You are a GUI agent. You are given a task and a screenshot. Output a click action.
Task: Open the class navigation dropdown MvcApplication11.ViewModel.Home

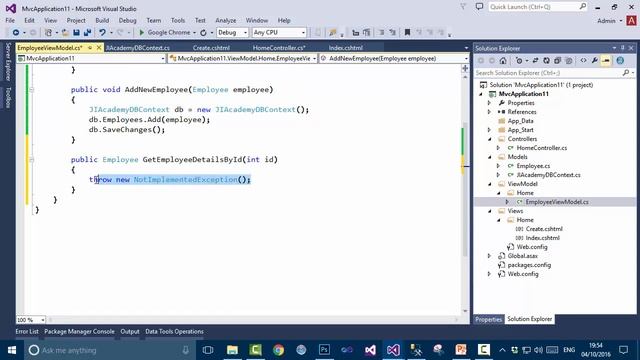(243, 58)
